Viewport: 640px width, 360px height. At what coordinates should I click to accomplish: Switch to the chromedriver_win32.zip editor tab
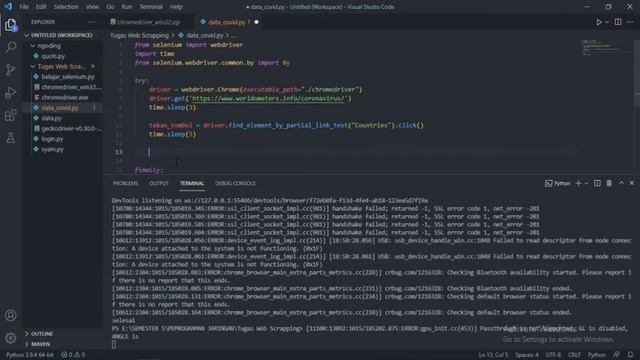(149, 22)
